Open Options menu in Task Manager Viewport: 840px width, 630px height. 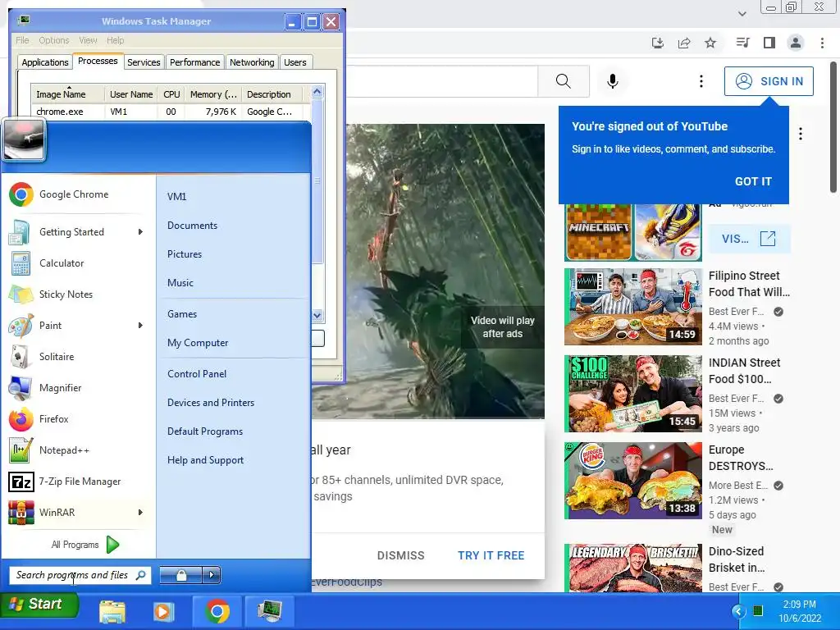coord(53,40)
